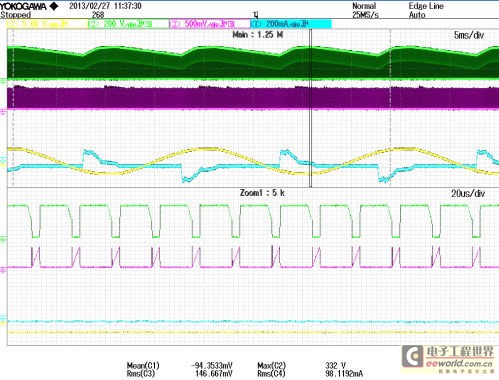499x380 pixels.
Task: Click the Edge Line trigger type label
Action: click(426, 6)
